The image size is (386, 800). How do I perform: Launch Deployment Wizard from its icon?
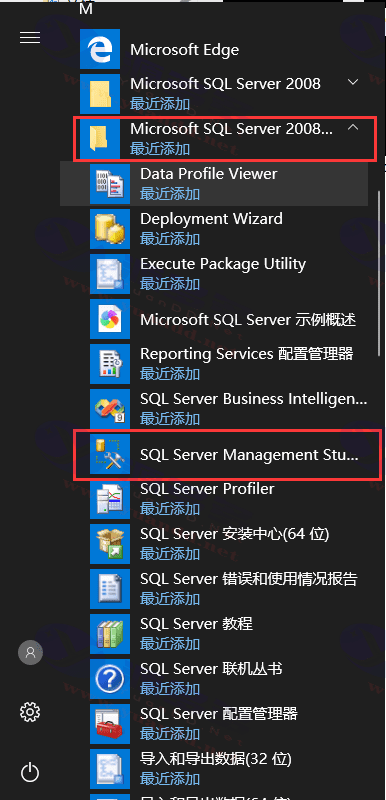click(x=110, y=229)
